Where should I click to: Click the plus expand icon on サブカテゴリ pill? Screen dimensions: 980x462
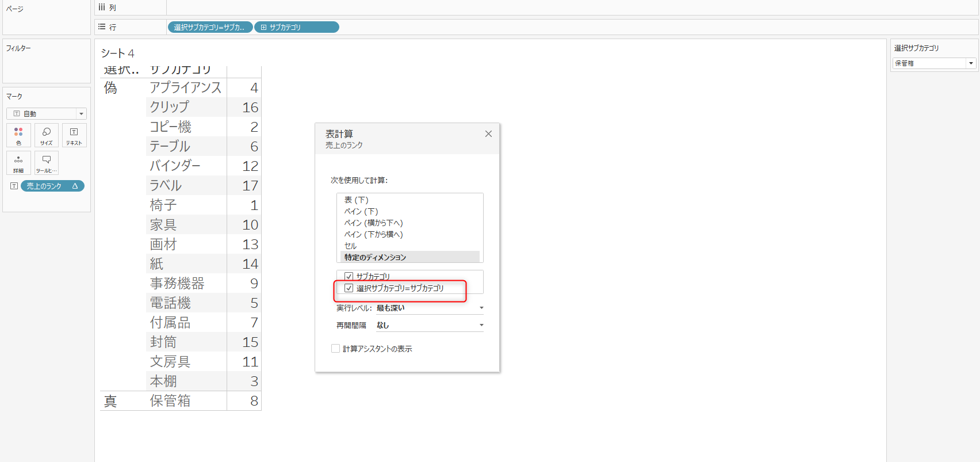tap(263, 27)
